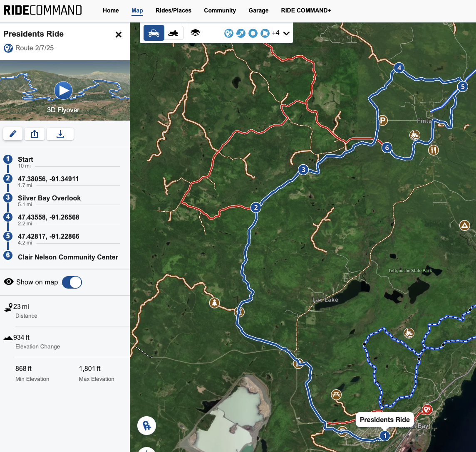The height and width of the screenshot is (452, 476).
Task: Click map marker 4 on route
Action: [399, 68]
